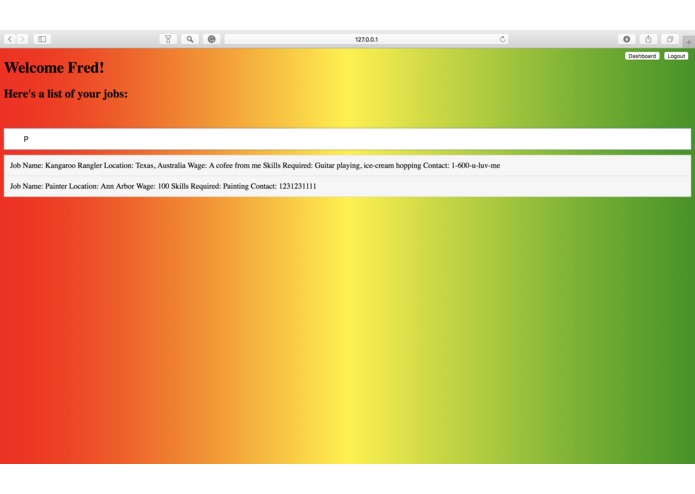
Task: Open a new tab with plus icon
Action: point(689,42)
